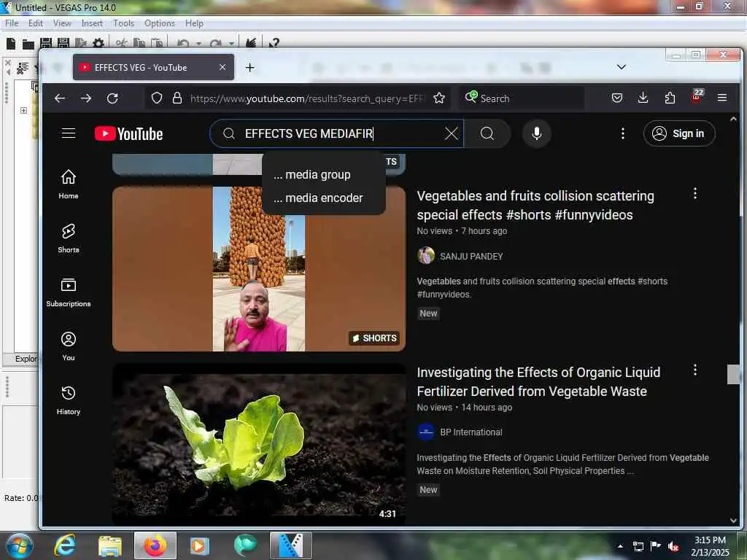Bookmark page with star icon
The width and height of the screenshot is (747, 560).
point(438,98)
